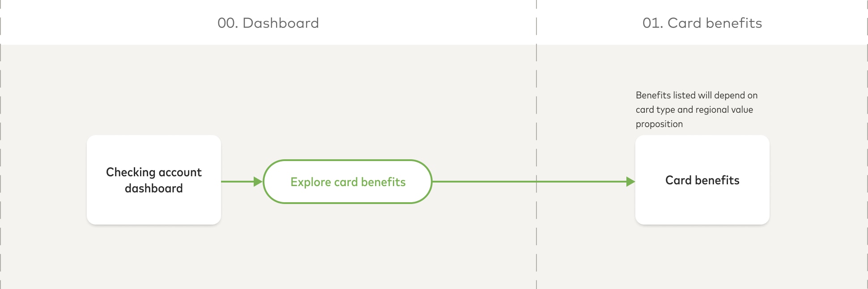Click the 'Card benefits' label inside right card
Screen dimensions: 868x289
pos(702,180)
